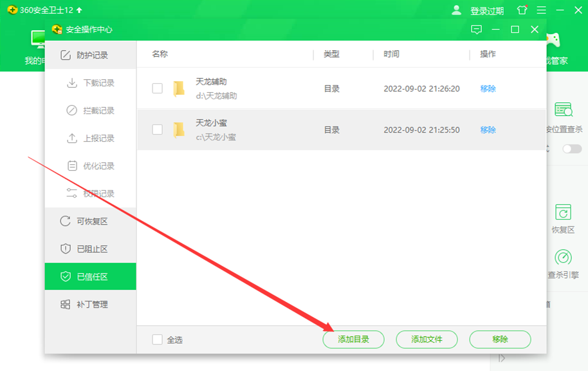Click the 天龙小蜜 folder icon
588x371 pixels.
pos(179,130)
